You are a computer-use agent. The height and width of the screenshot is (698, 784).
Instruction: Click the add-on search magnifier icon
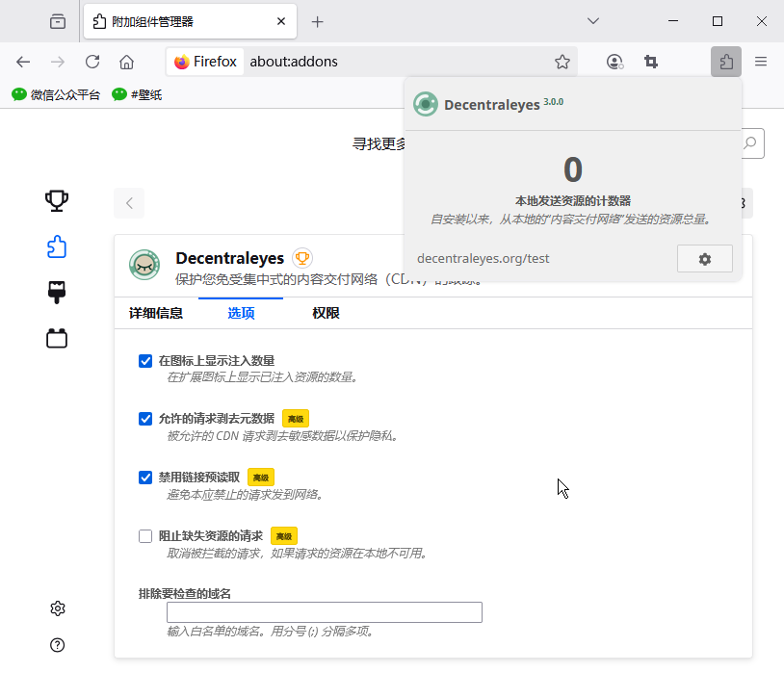click(750, 143)
